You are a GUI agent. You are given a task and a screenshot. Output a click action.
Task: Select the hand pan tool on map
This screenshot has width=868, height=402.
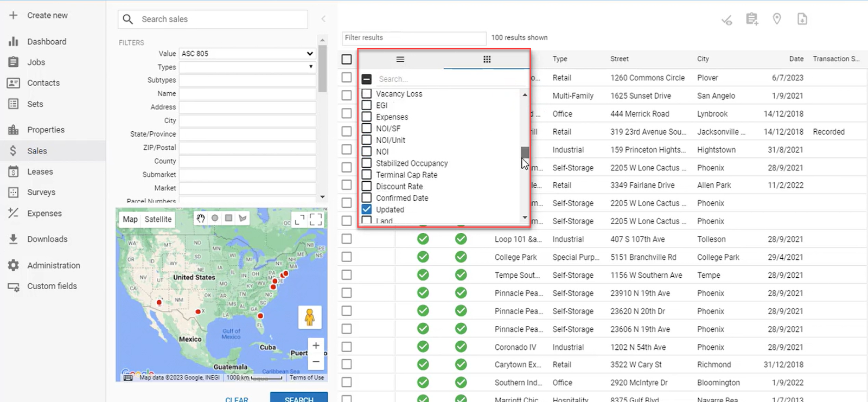201,218
